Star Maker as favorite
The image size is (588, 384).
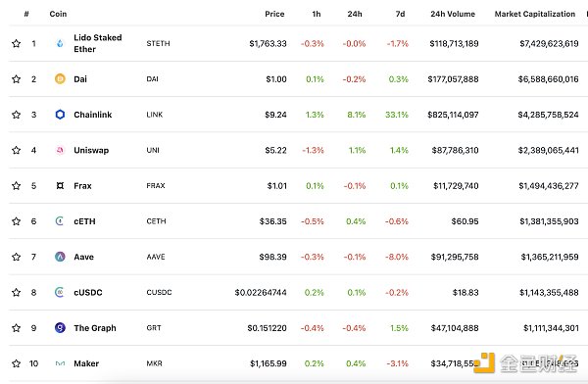pyautogui.click(x=16, y=363)
